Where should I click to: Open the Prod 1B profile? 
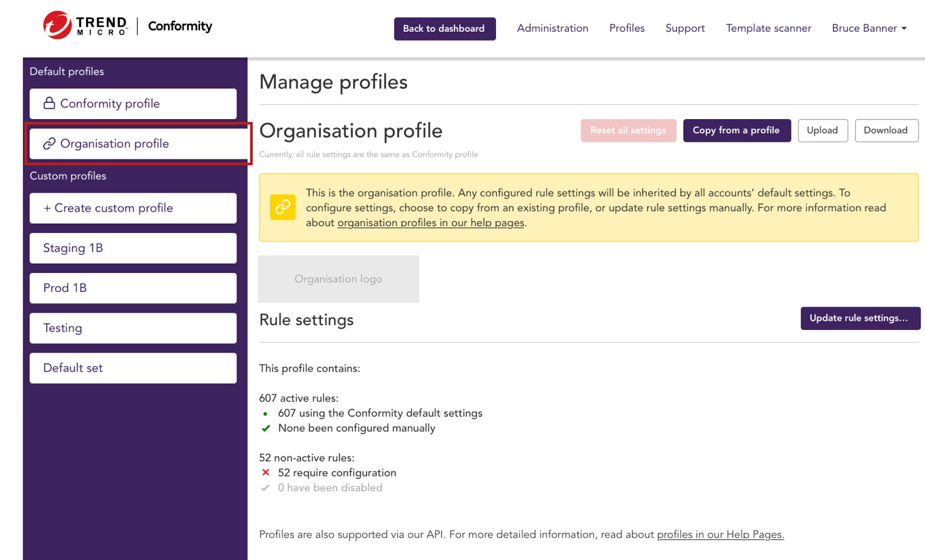tap(133, 288)
